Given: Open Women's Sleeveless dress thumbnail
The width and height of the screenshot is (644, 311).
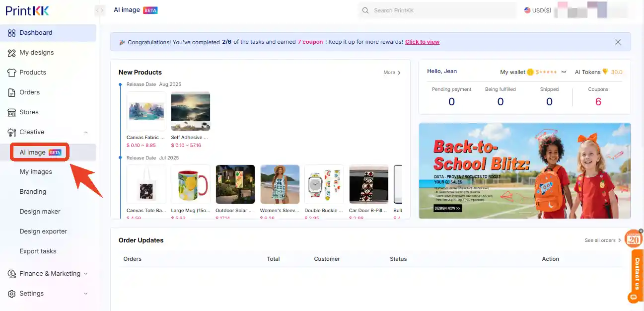Looking at the screenshot, I should (x=280, y=184).
